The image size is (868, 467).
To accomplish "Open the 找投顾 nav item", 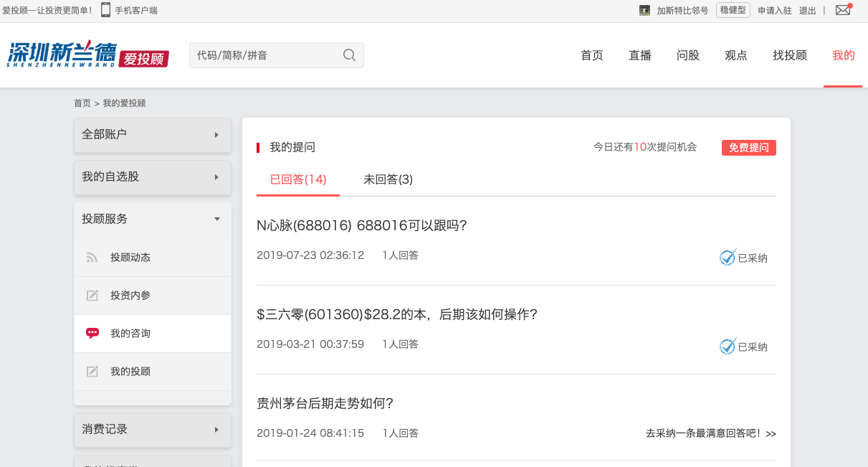I will (x=790, y=55).
